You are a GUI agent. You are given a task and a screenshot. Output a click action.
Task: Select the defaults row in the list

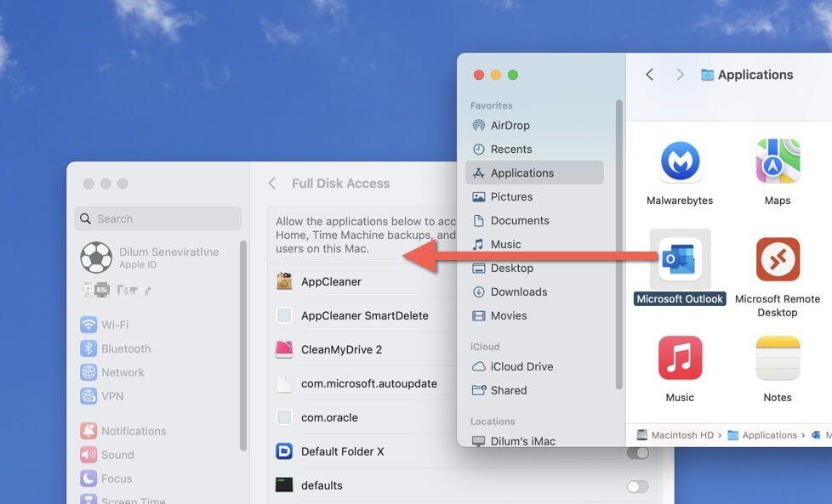462,485
